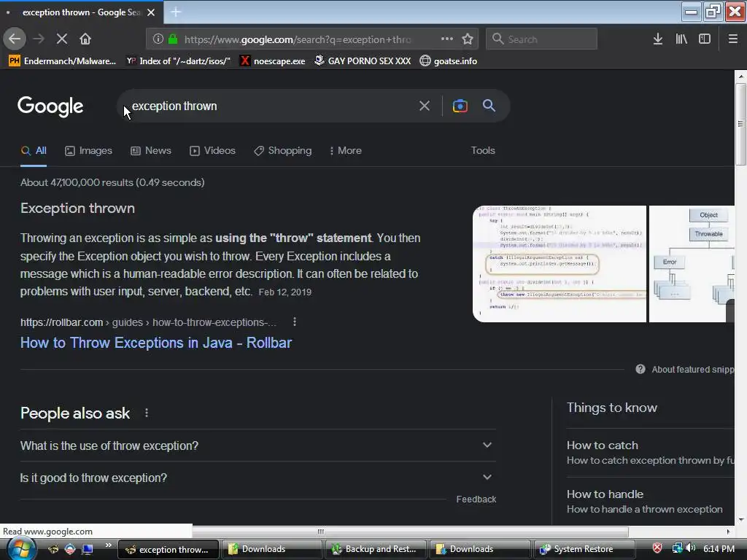Run the search with the blue magnifier icon
Image resolution: width=747 pixels, height=560 pixels.
[489, 105]
